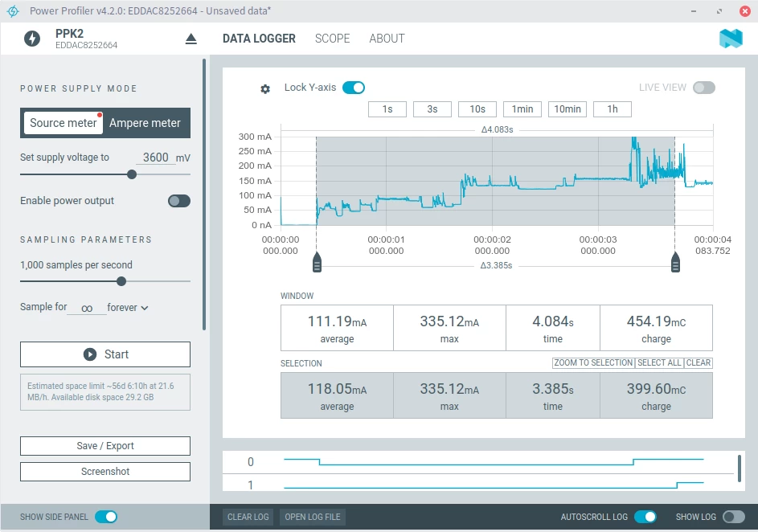Click the left selection cursor handle
This screenshot has width=758, height=532.
(317, 262)
